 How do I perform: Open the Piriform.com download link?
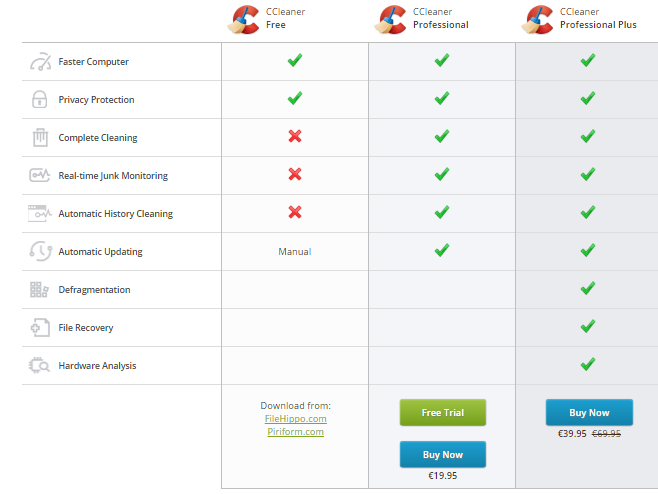pos(295,431)
